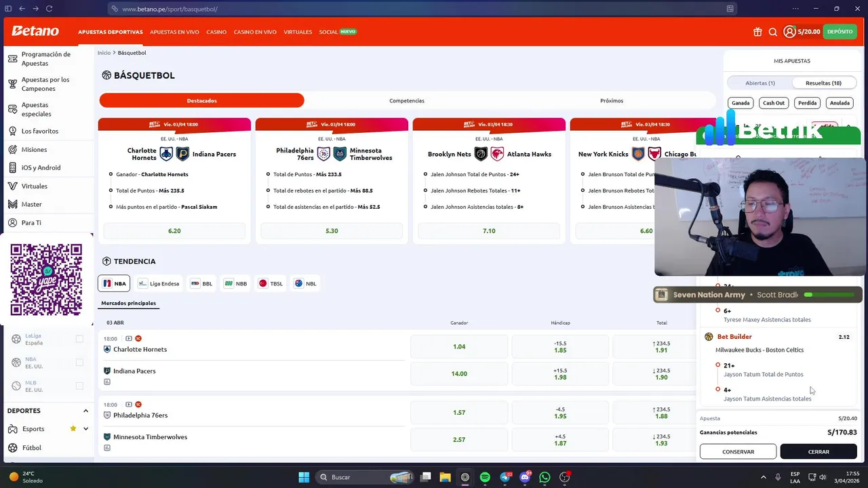Filter settled bets by Perdida
This screenshot has height=488, width=868.
tap(807, 103)
